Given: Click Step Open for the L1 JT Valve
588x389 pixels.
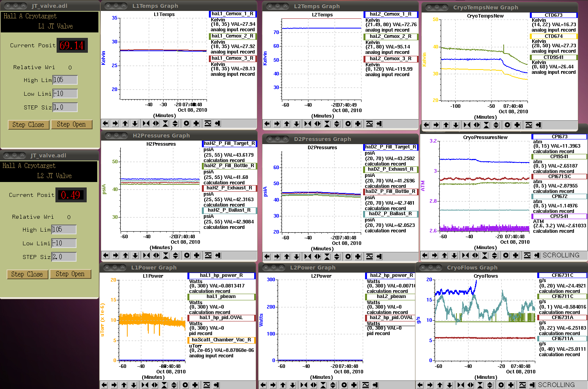Looking at the screenshot, I should point(71,124).
